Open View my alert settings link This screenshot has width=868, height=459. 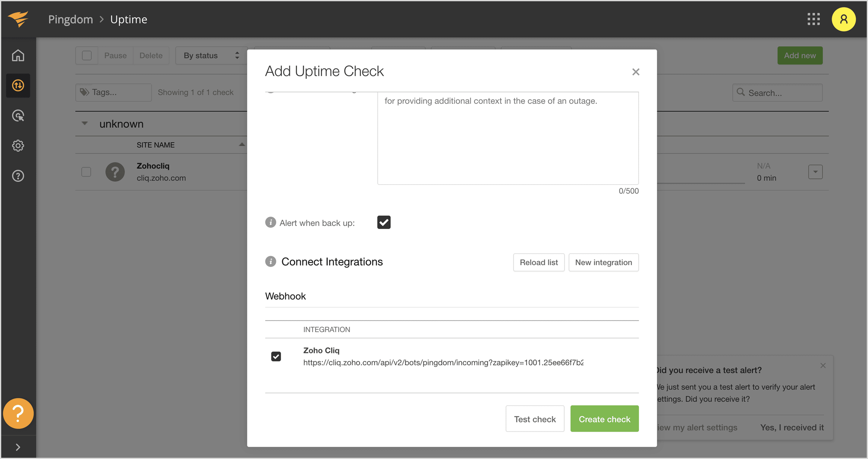tap(697, 428)
